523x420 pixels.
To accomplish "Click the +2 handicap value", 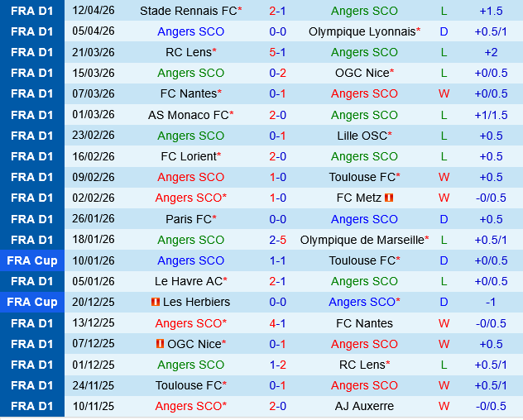I will [x=491, y=52].
